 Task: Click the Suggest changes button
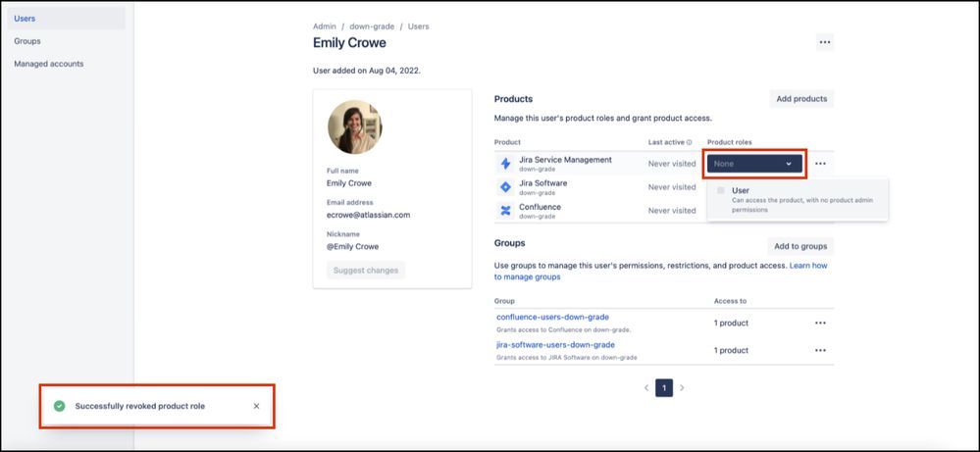click(x=366, y=271)
